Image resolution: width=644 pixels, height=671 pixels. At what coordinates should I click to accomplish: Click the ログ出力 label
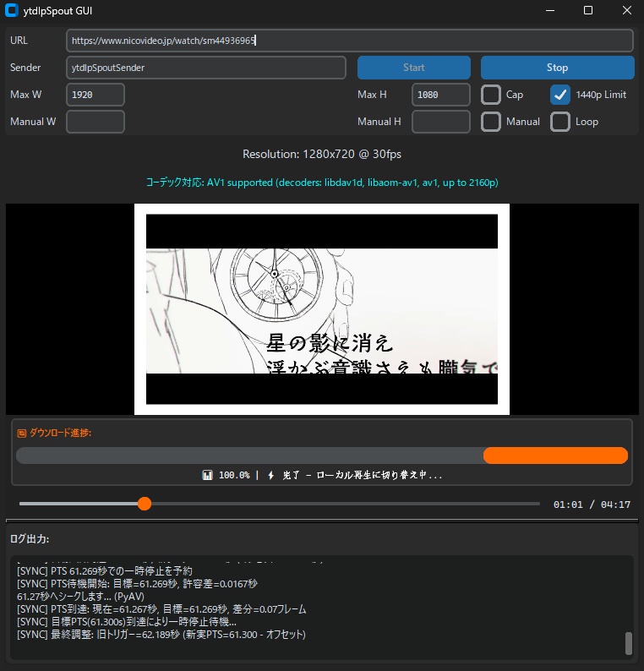click(x=30, y=539)
